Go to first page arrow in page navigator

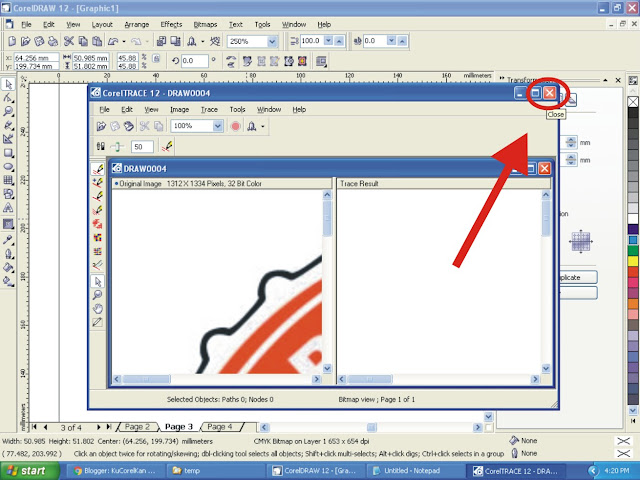point(35,427)
